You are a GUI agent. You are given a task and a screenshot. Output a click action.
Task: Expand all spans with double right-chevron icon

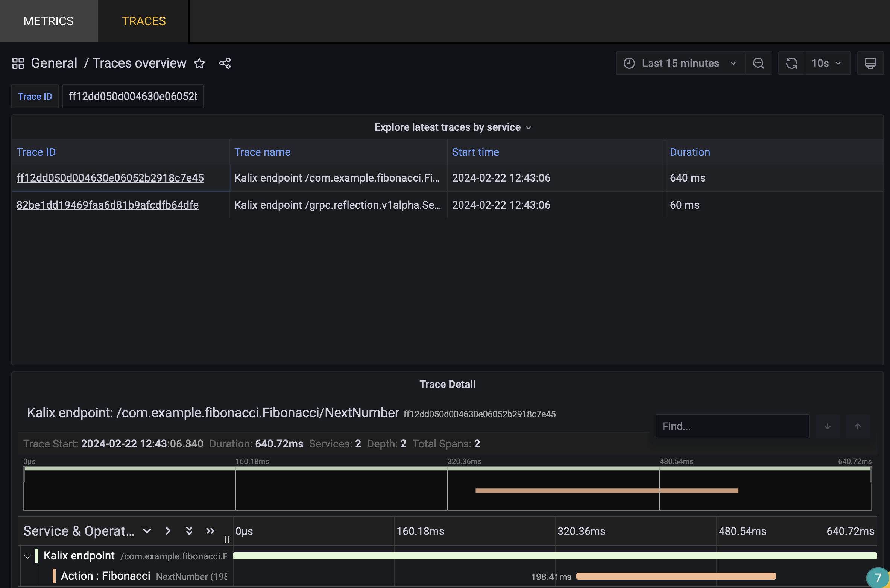pyautogui.click(x=210, y=531)
